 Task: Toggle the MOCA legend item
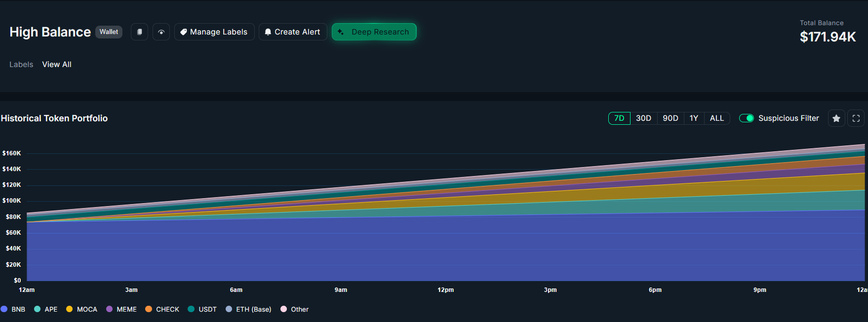(82, 309)
